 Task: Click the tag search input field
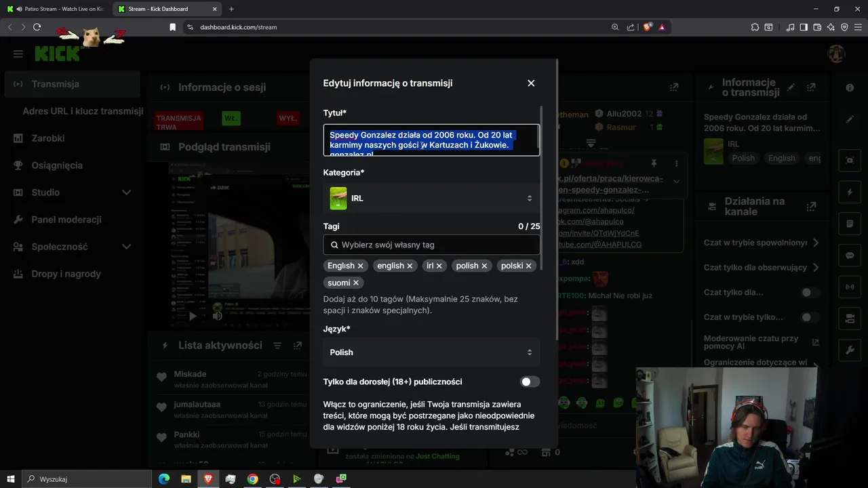click(431, 245)
